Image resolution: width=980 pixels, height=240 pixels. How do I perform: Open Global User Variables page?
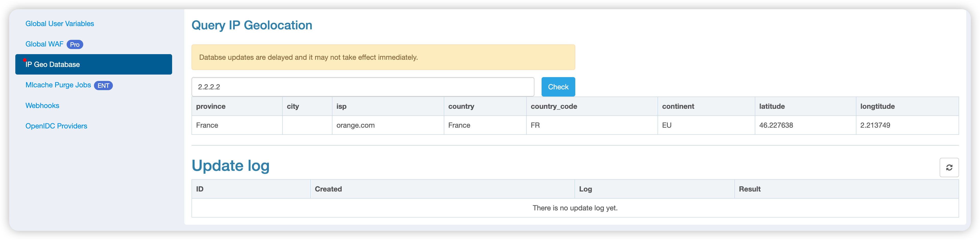click(x=60, y=23)
